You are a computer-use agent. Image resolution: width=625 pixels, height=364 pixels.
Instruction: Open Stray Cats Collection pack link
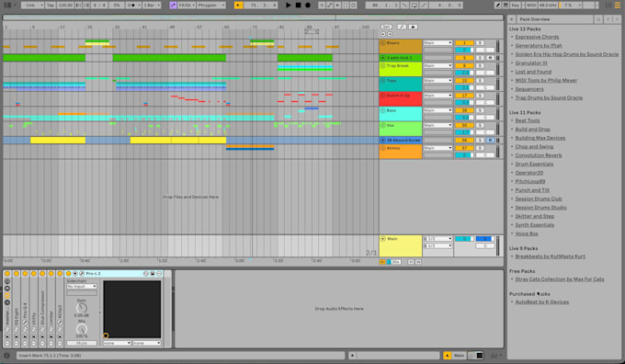tap(560, 279)
